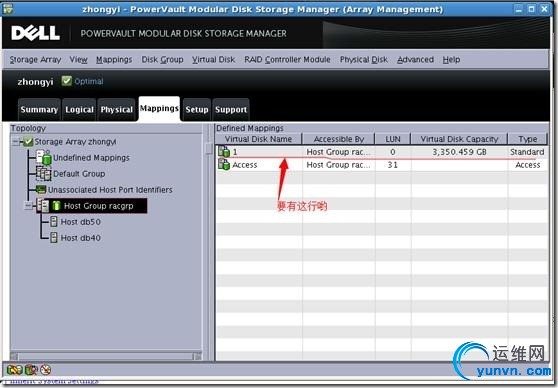Minimize the Storage Manager window

519,9
